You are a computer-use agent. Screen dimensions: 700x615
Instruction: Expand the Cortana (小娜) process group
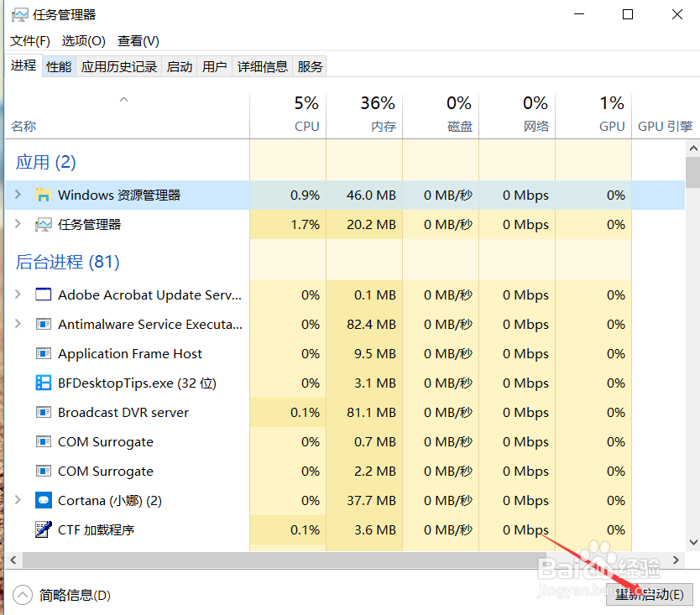[17, 500]
